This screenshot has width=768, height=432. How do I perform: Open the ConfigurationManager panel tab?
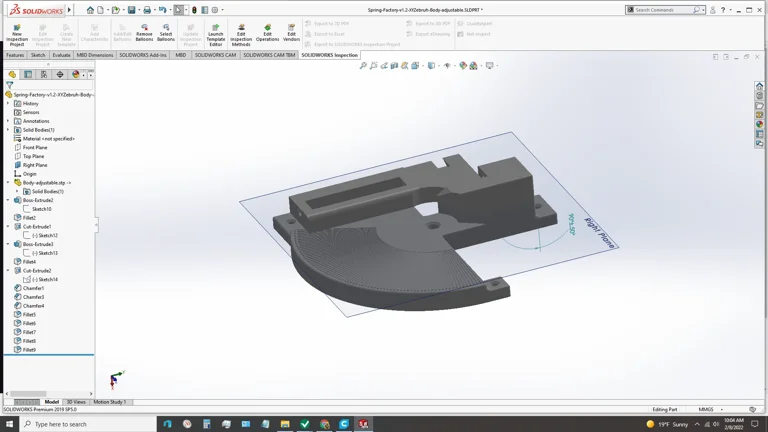pos(44,74)
